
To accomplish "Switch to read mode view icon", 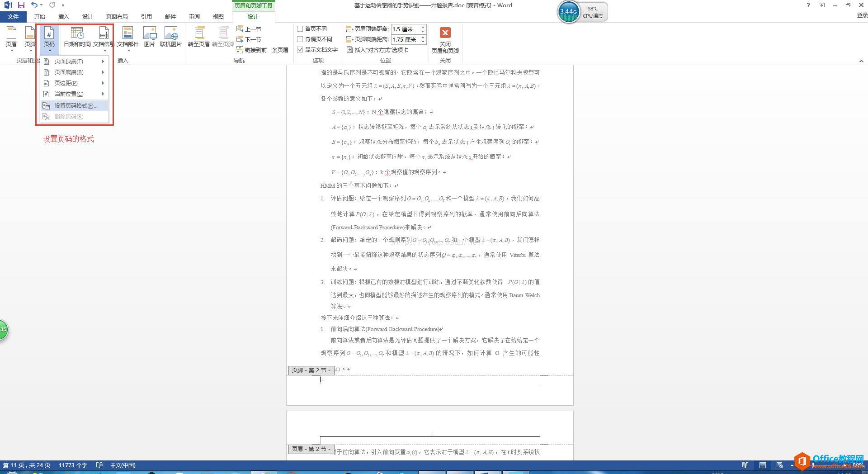I will tap(745, 465).
